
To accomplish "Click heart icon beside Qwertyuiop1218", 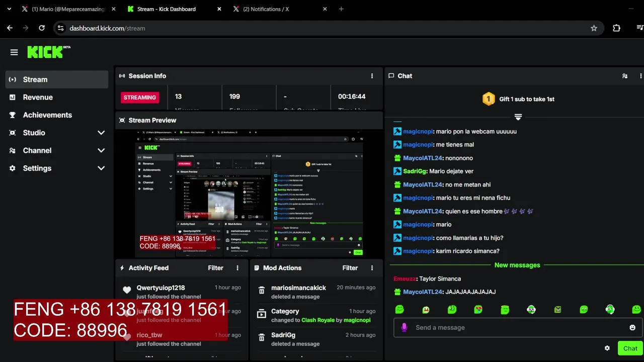I will coord(127,290).
